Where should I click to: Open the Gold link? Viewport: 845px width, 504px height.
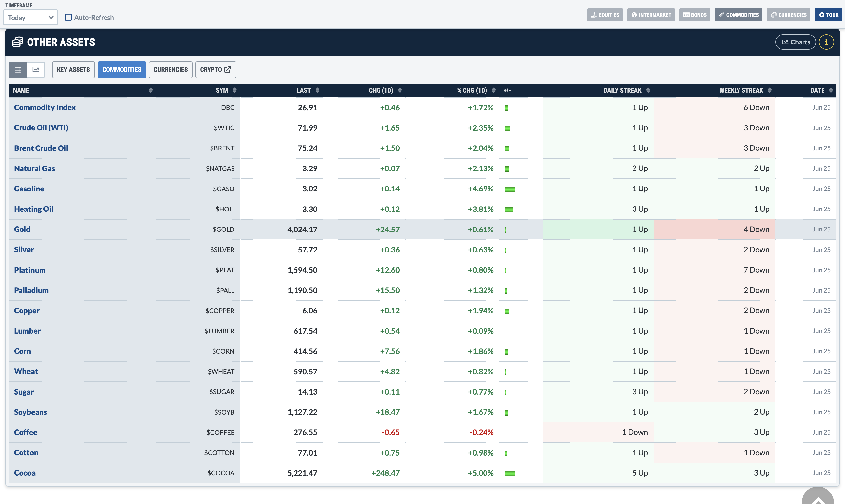click(x=22, y=230)
